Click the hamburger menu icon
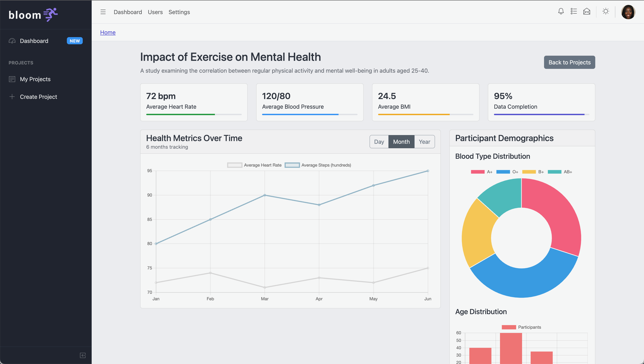Image resolution: width=644 pixels, height=364 pixels. pyautogui.click(x=103, y=12)
